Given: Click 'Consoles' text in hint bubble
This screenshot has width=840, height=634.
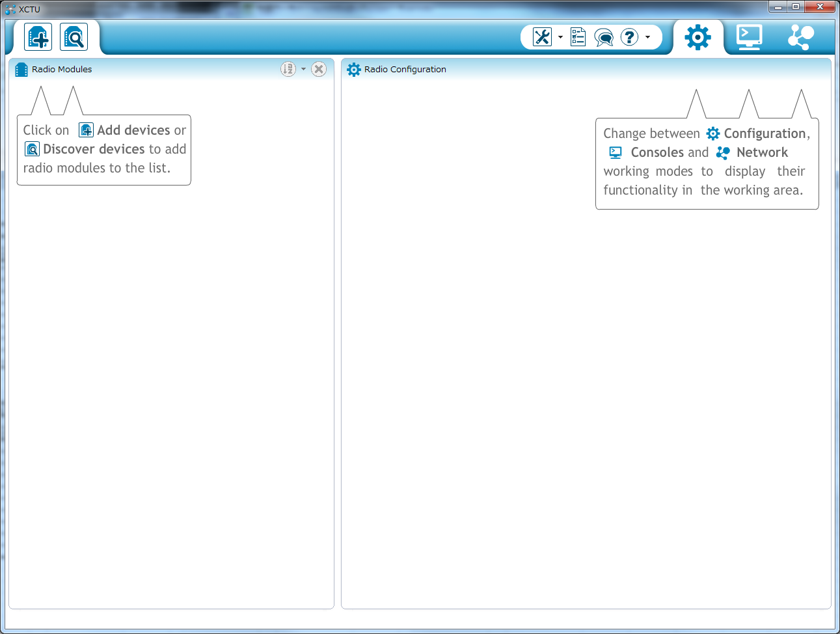Looking at the screenshot, I should (657, 152).
